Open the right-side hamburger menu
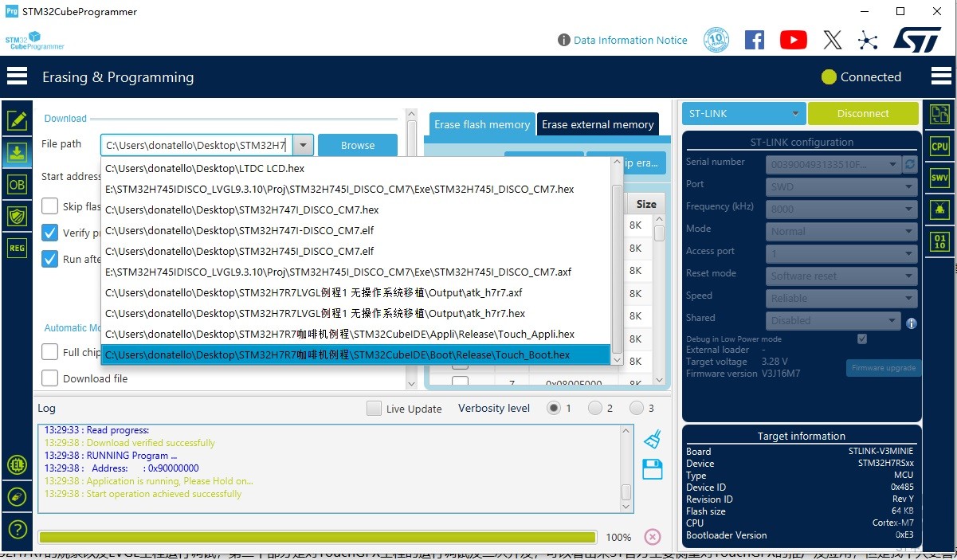The width and height of the screenshot is (957, 560). coord(941,76)
